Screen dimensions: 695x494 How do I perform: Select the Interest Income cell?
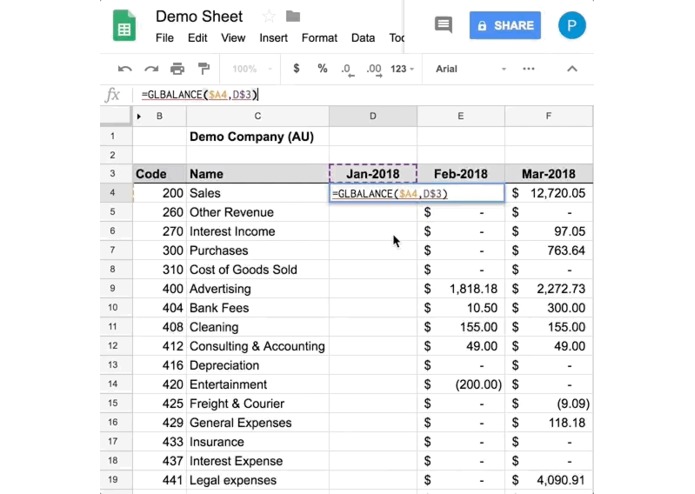pos(258,231)
